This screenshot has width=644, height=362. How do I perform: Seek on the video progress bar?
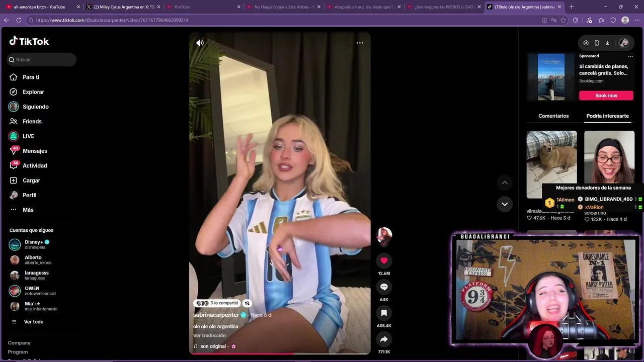pyautogui.click(x=280, y=353)
